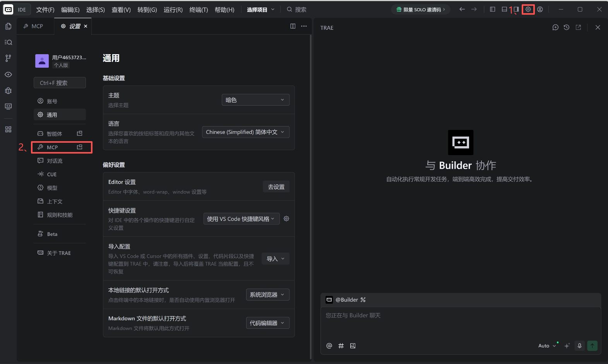The height and width of the screenshot is (364, 608).
Task: Open the 文件(F) menu
Action: coord(45,10)
